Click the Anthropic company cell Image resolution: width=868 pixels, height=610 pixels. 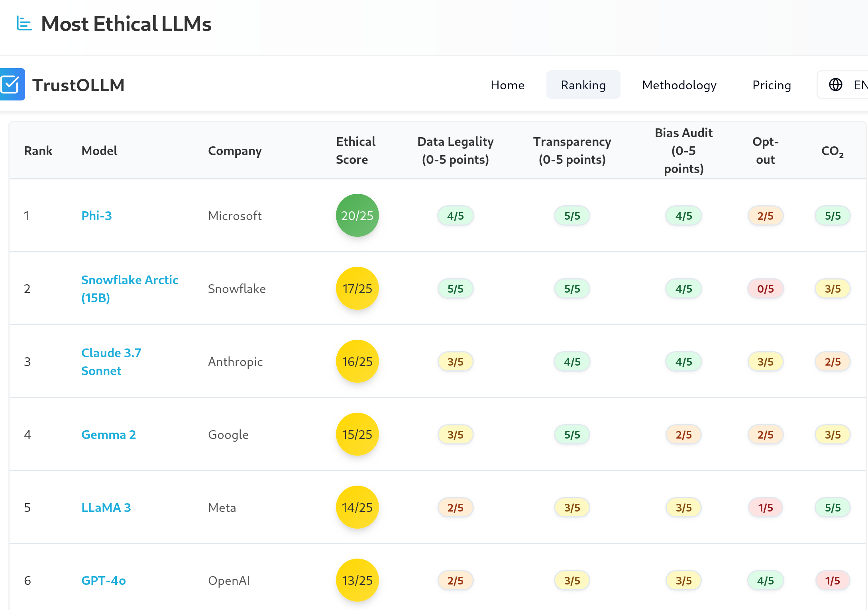coord(235,362)
